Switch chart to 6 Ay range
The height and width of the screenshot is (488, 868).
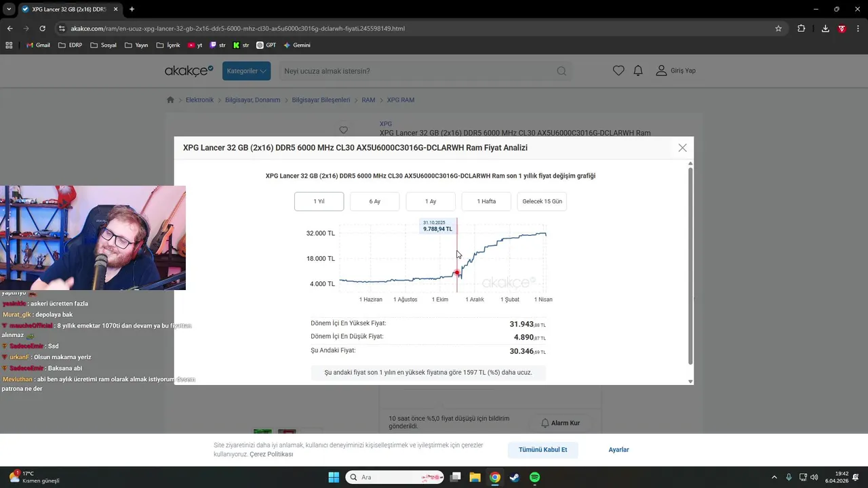click(x=374, y=201)
